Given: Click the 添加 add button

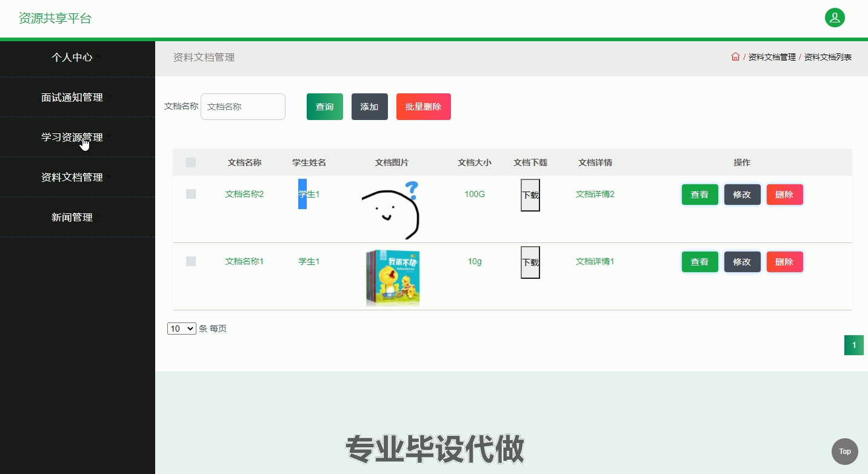Looking at the screenshot, I should coord(370,107).
